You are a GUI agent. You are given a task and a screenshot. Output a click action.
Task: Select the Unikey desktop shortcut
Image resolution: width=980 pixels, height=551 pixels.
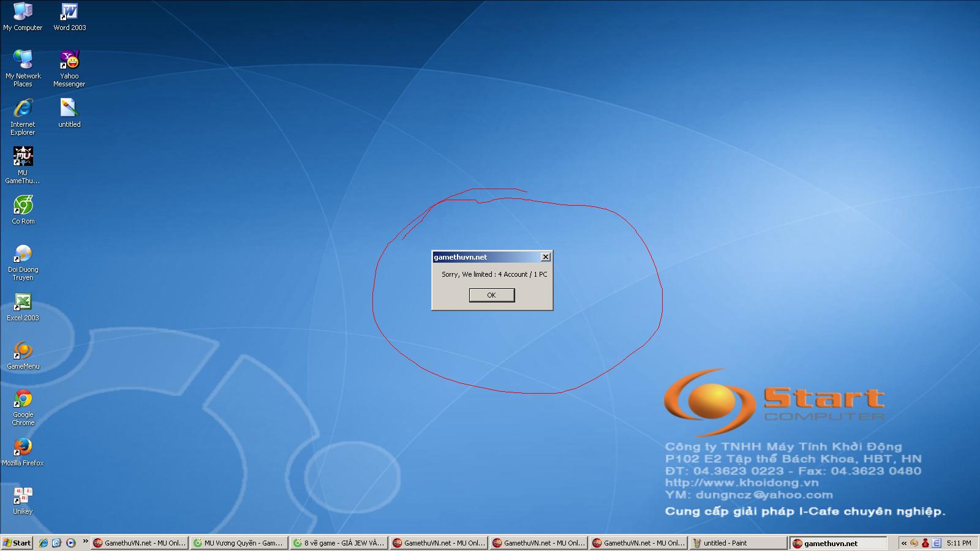pos(23,495)
